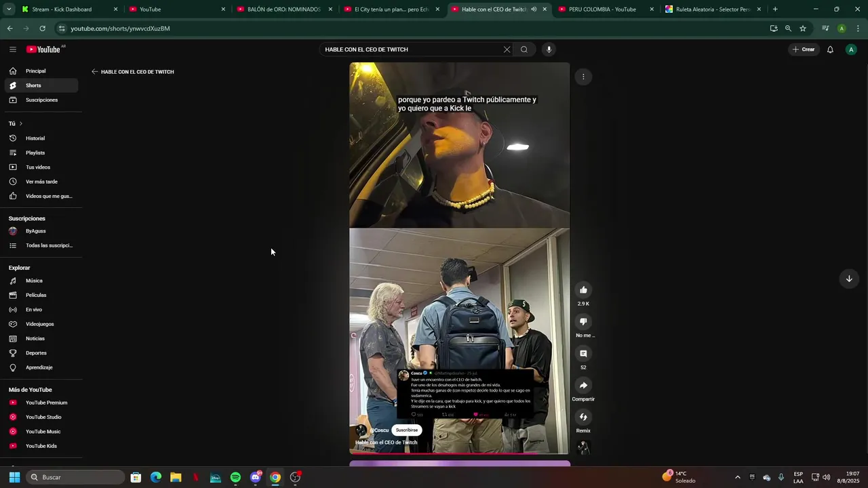Subscribe to Coscu with the Suscribirse button
The height and width of the screenshot is (488, 868).
(407, 430)
